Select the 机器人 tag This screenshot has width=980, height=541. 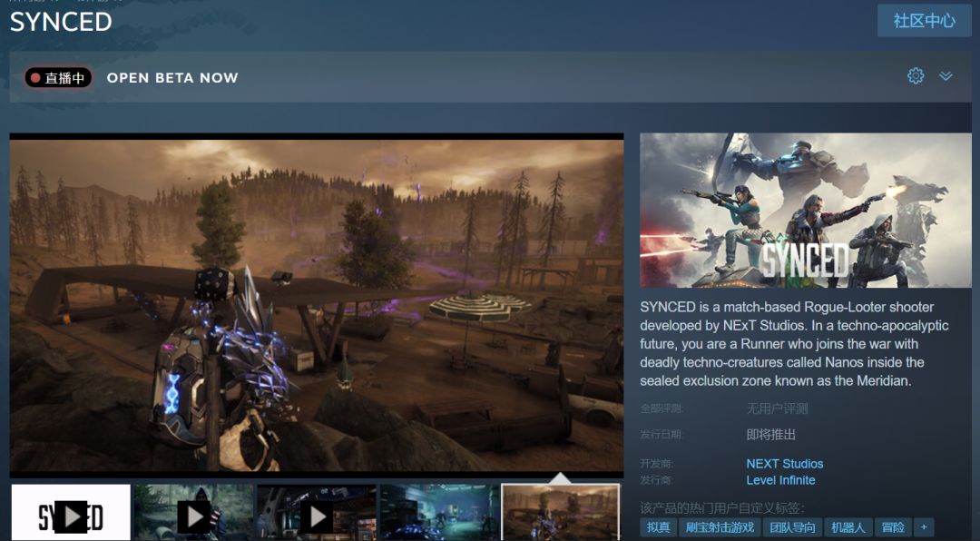[x=848, y=527]
